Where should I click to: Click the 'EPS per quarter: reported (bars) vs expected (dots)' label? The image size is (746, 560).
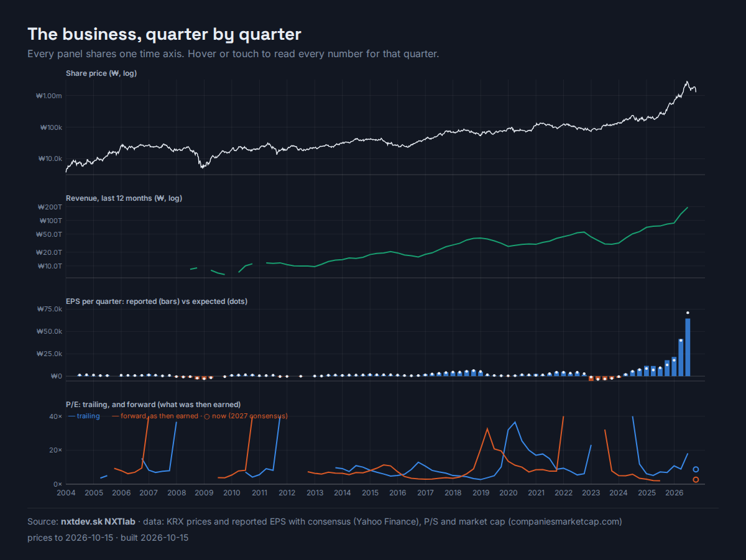click(157, 301)
